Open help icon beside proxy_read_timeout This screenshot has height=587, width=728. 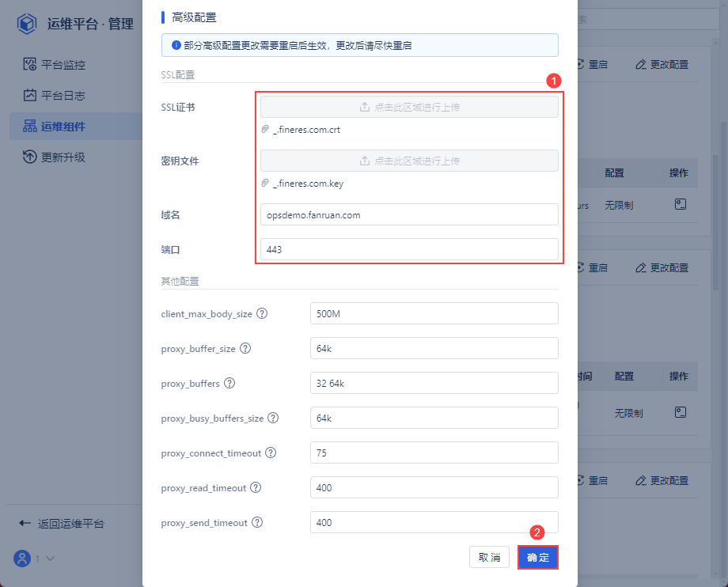pos(256,487)
